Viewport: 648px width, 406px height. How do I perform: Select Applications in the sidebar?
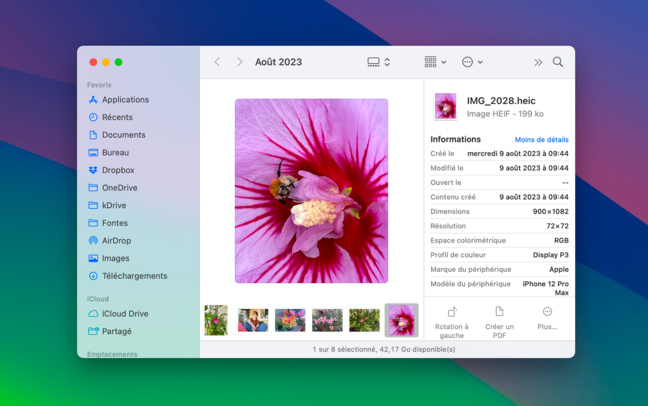(x=125, y=100)
